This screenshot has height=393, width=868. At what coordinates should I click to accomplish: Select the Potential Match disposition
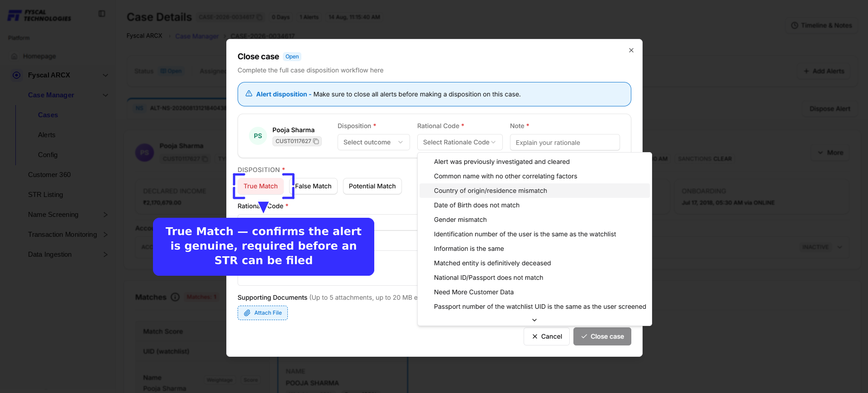pos(372,186)
